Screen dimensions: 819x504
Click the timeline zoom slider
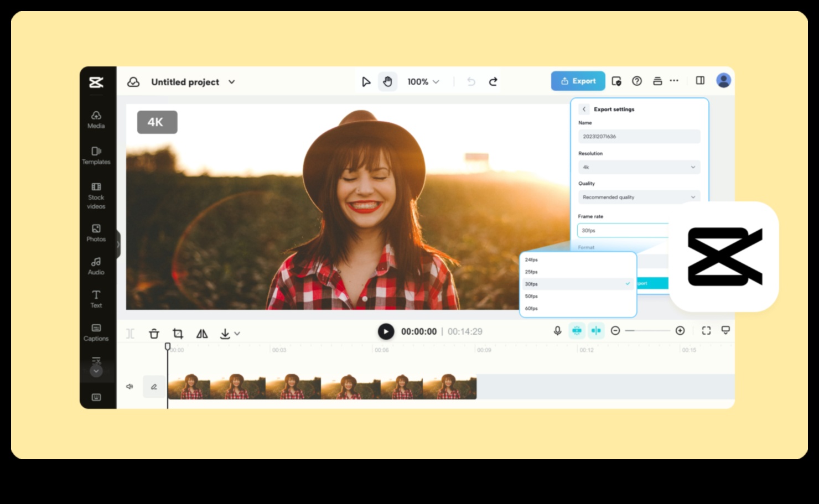(647, 331)
